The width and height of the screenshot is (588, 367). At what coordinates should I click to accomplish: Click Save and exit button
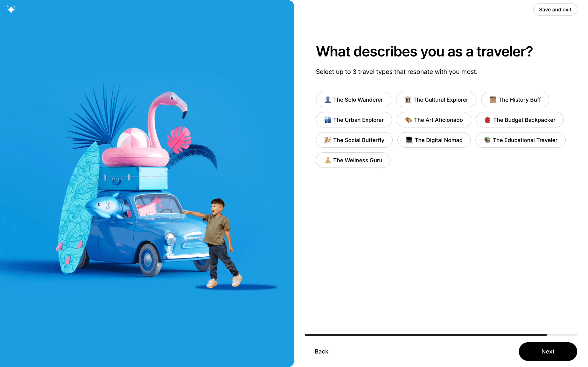(x=555, y=10)
